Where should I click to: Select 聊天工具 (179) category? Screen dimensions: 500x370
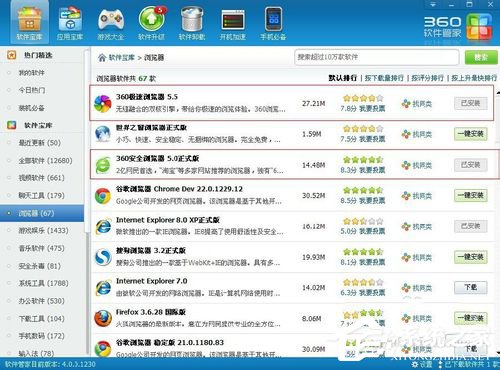point(41,195)
